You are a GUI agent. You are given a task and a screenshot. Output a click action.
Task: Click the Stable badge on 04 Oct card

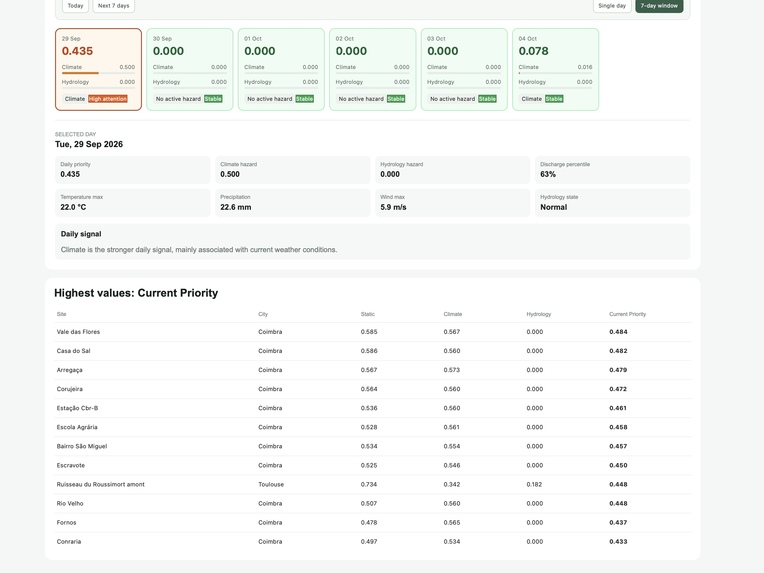tap(554, 99)
